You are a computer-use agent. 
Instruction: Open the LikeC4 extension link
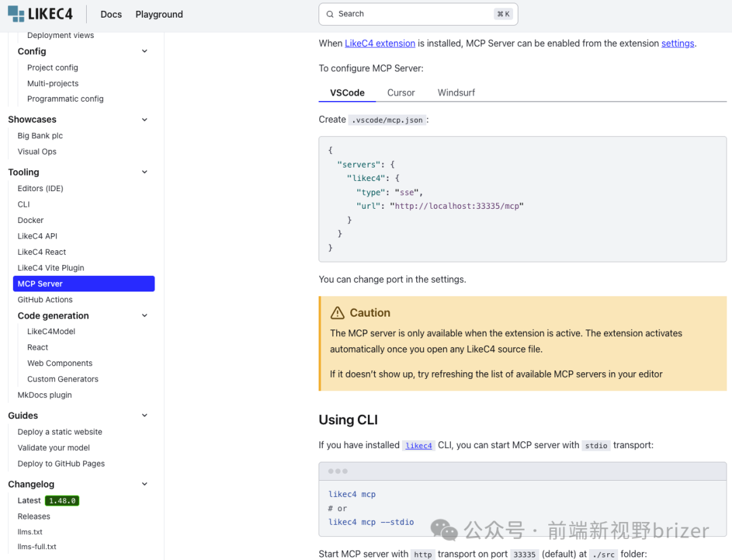[x=380, y=43]
